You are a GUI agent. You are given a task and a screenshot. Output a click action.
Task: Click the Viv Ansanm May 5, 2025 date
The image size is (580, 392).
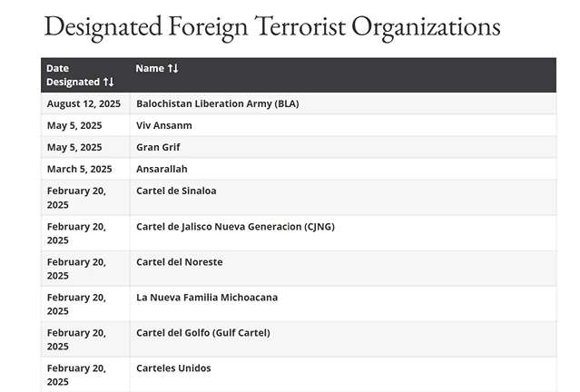point(74,125)
